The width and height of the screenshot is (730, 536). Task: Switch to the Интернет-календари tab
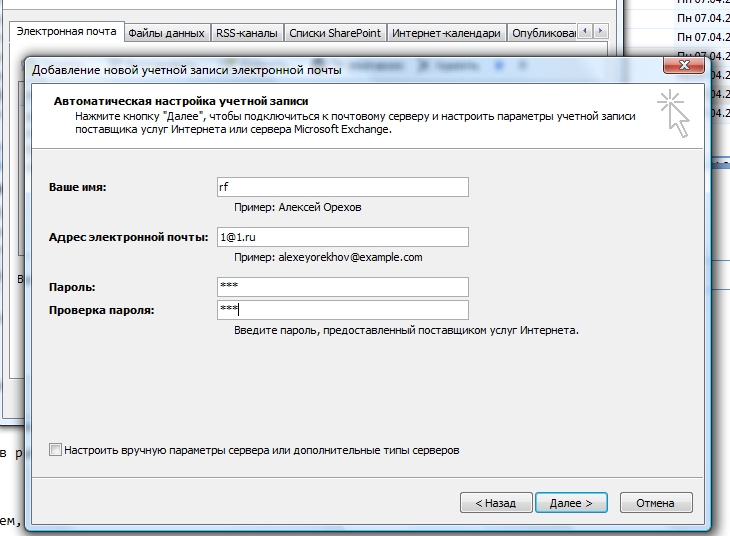pos(446,33)
